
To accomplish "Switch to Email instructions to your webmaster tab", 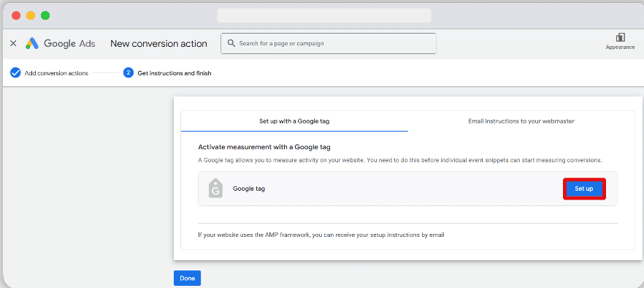I will (x=521, y=121).
